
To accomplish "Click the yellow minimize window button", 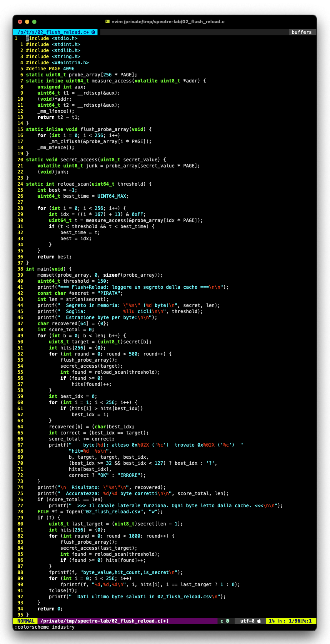I will click(x=27, y=22).
